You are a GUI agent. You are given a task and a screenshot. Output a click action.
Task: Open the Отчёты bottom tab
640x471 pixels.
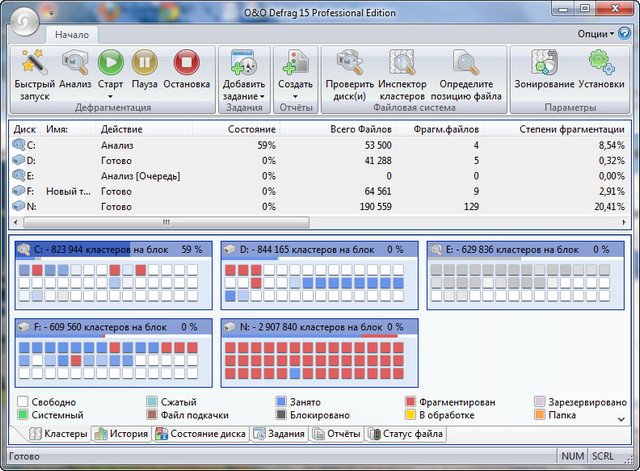tap(337, 434)
